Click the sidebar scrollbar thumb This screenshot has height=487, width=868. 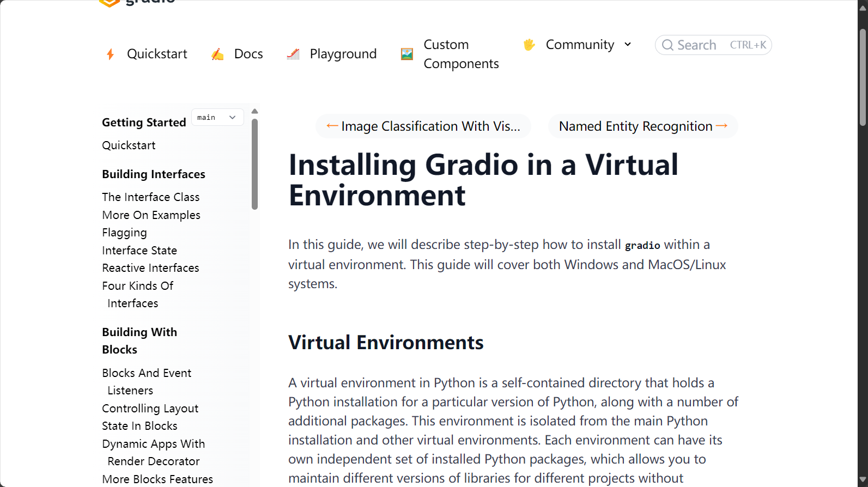[x=254, y=164]
